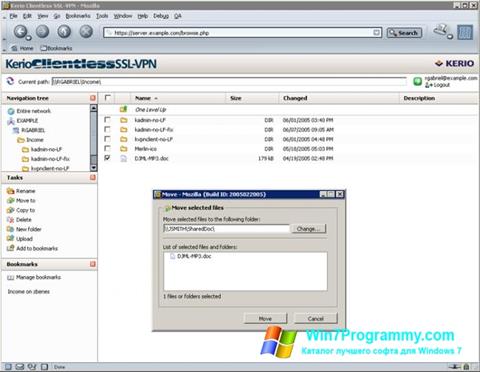Click the Print toolbar icon
The height and width of the screenshot is (372, 480).
441,31
